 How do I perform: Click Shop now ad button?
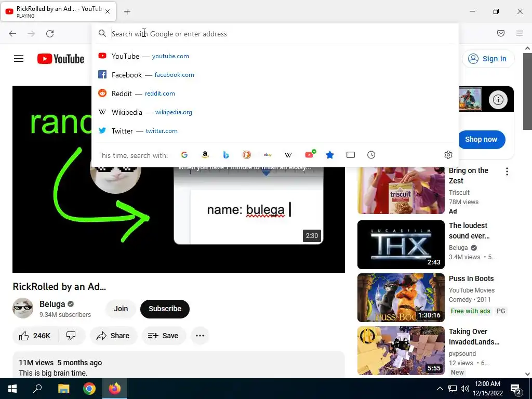[x=481, y=139]
